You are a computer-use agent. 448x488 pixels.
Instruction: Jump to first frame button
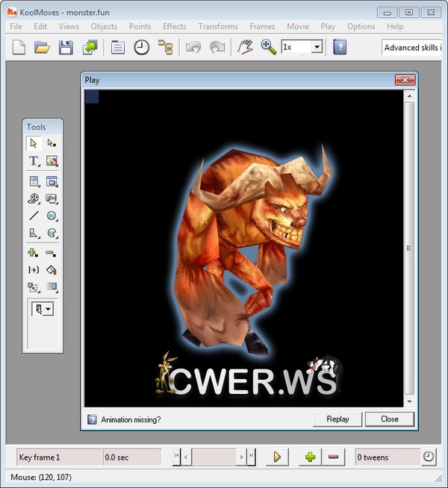click(176, 457)
